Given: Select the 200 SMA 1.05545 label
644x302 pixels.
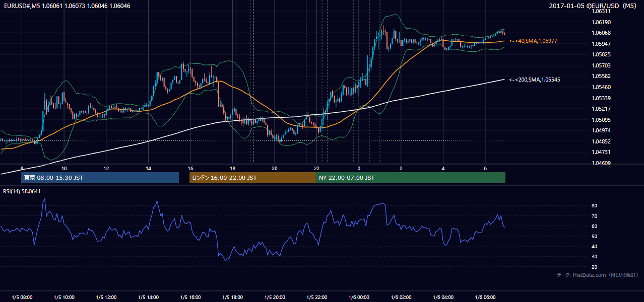Looking at the screenshot, I should (535, 80).
